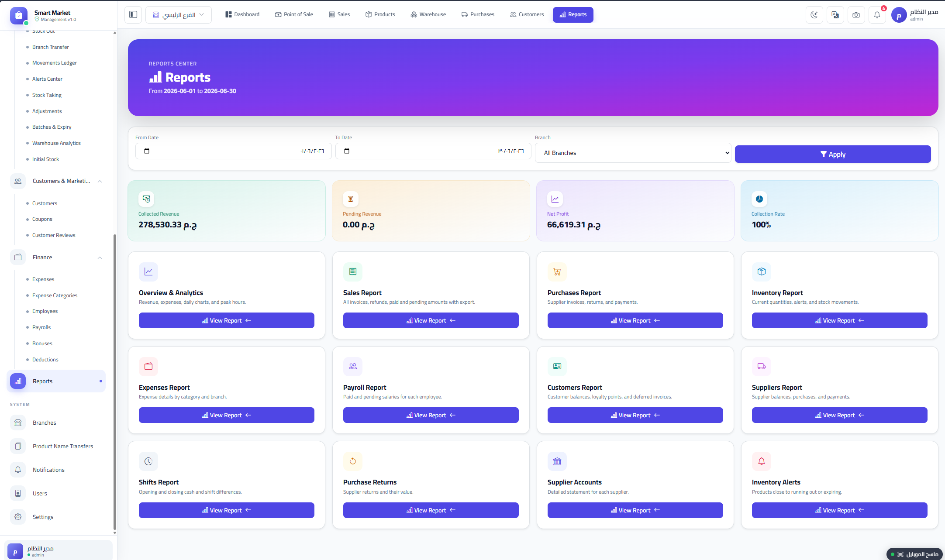Image resolution: width=945 pixels, height=560 pixels.
Task: Open Expense Categories in sidebar
Action: (55, 295)
